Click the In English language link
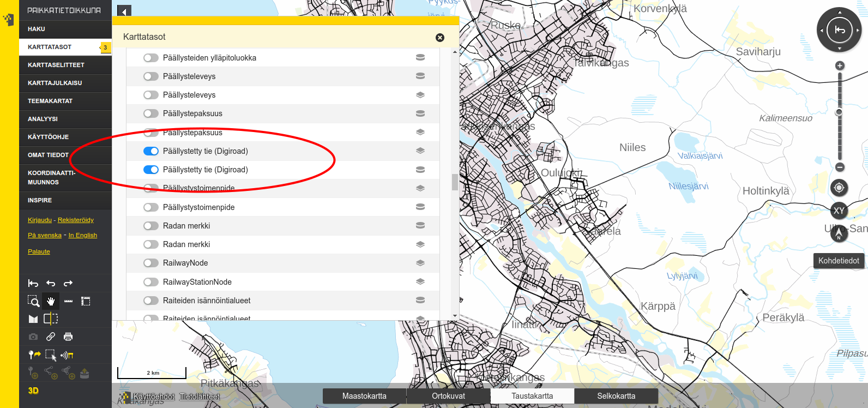The height and width of the screenshot is (408, 868). click(83, 235)
